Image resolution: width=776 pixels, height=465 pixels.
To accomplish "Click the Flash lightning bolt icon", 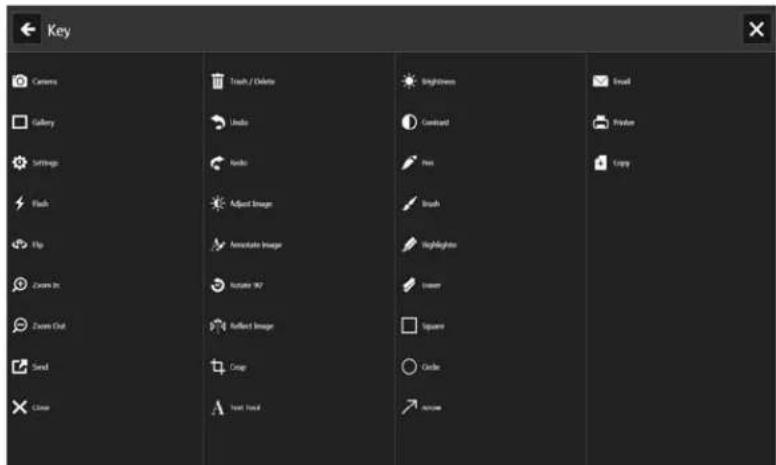I will [x=18, y=204].
